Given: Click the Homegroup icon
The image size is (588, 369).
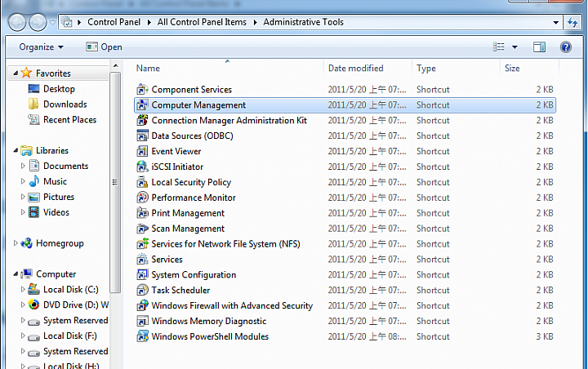Looking at the screenshot, I should coord(26,243).
